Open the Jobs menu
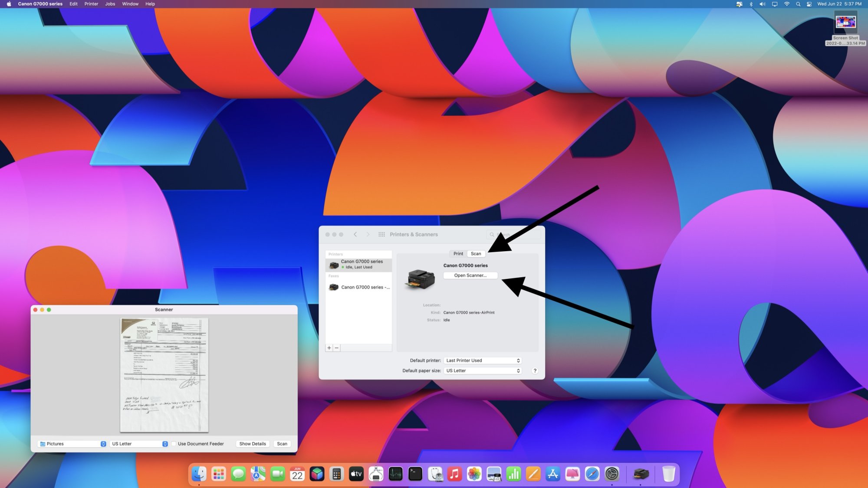This screenshot has width=868, height=488. click(110, 4)
